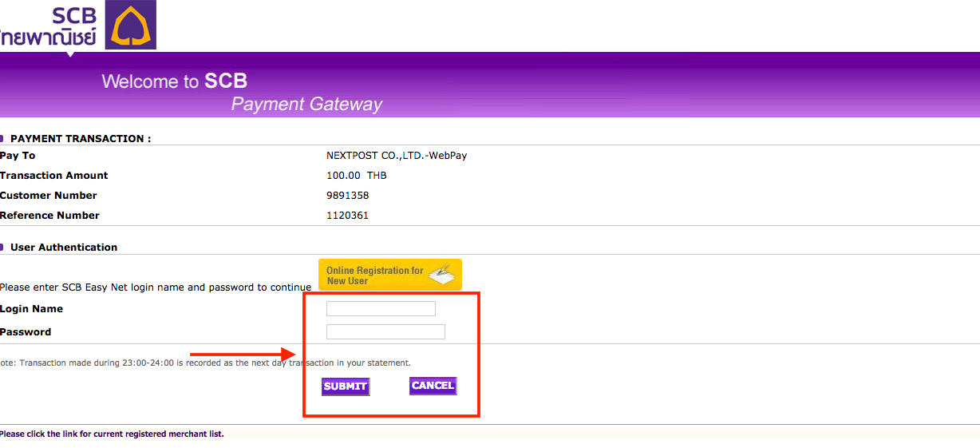The width and height of the screenshot is (980, 448).
Task: Select reference number 1120361
Action: (x=347, y=216)
